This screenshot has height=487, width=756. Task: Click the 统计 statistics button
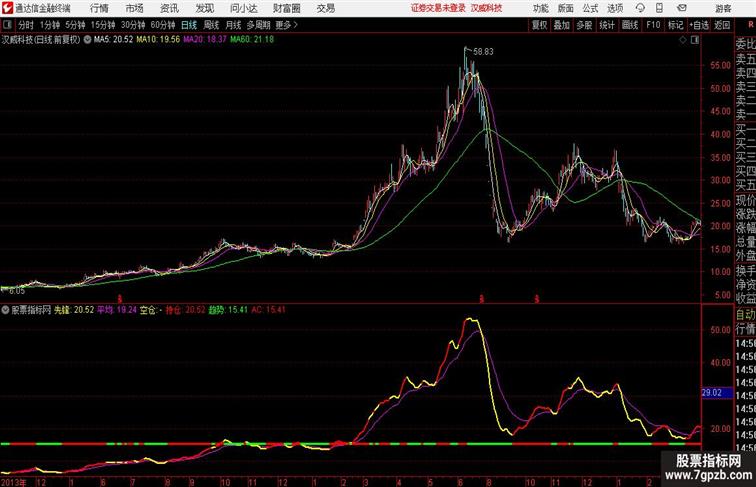[607, 25]
